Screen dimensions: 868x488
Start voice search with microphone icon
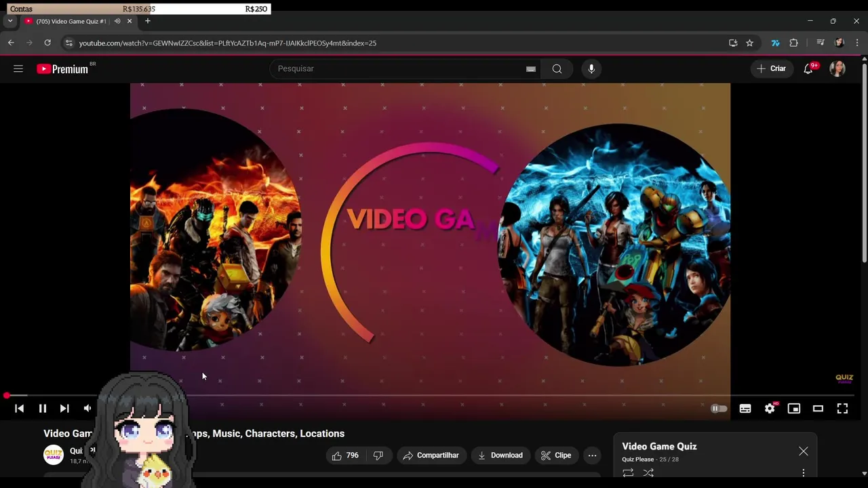click(x=591, y=68)
